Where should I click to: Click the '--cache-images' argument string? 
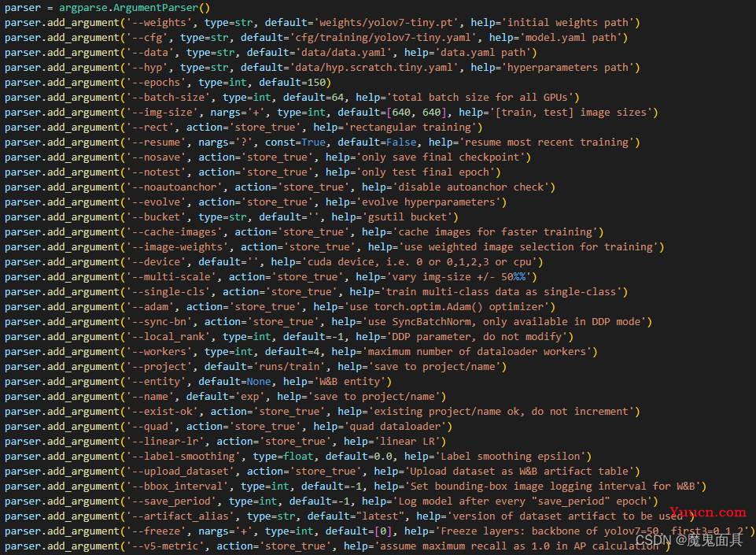point(174,232)
